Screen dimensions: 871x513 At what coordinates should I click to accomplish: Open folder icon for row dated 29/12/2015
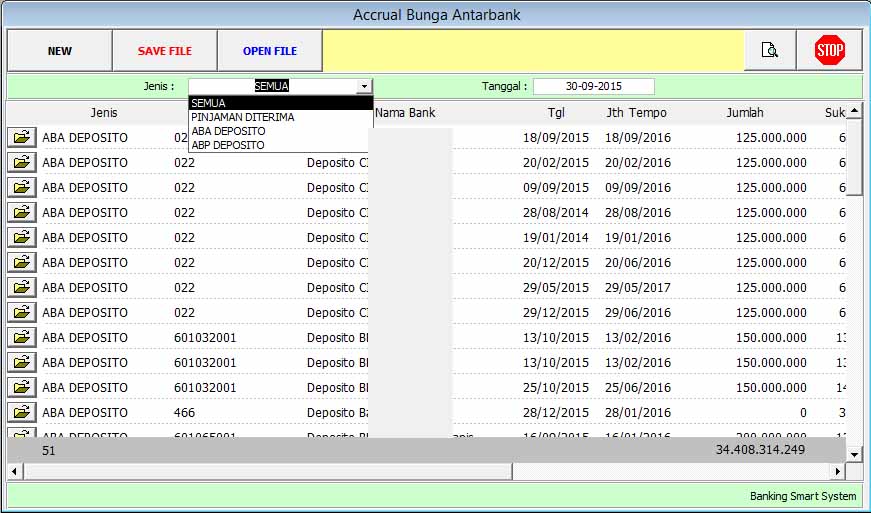[x=22, y=312]
